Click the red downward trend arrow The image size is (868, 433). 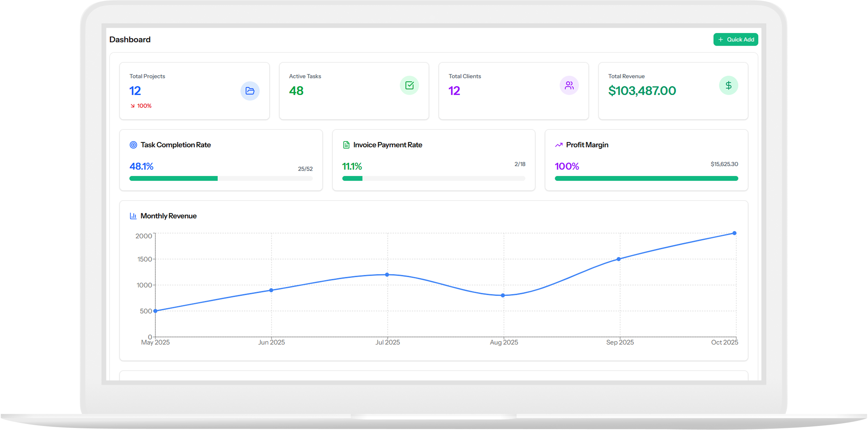(x=132, y=106)
